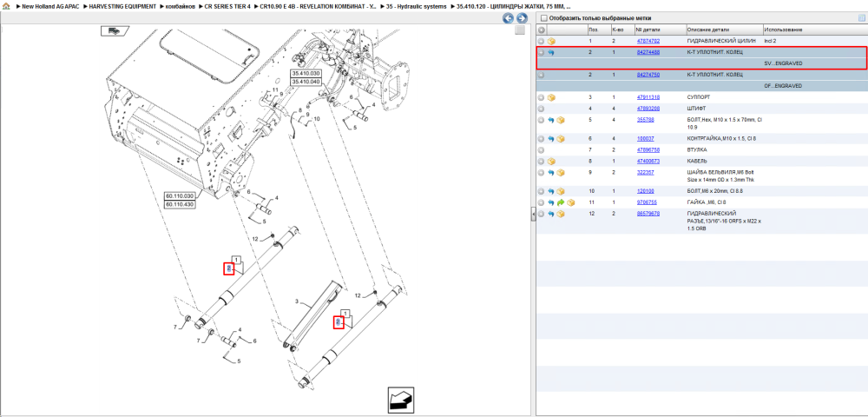Click the box icon for part 9706755
Screen dimensions: 868x417
571,202
